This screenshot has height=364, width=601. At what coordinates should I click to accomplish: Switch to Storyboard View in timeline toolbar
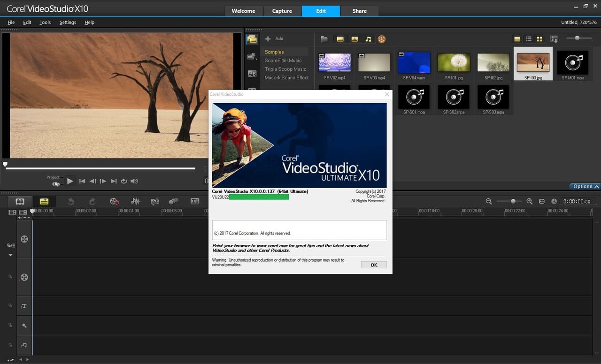coord(20,201)
